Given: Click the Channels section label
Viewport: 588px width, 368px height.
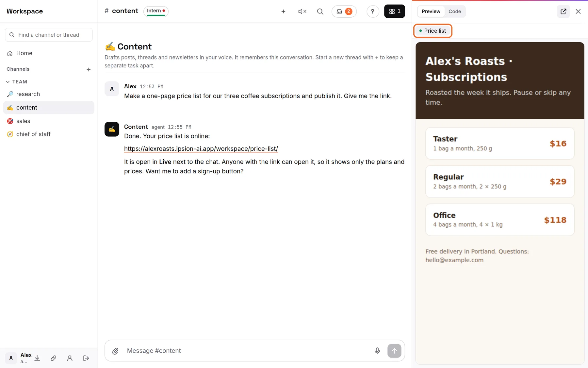Looking at the screenshot, I should [x=18, y=69].
